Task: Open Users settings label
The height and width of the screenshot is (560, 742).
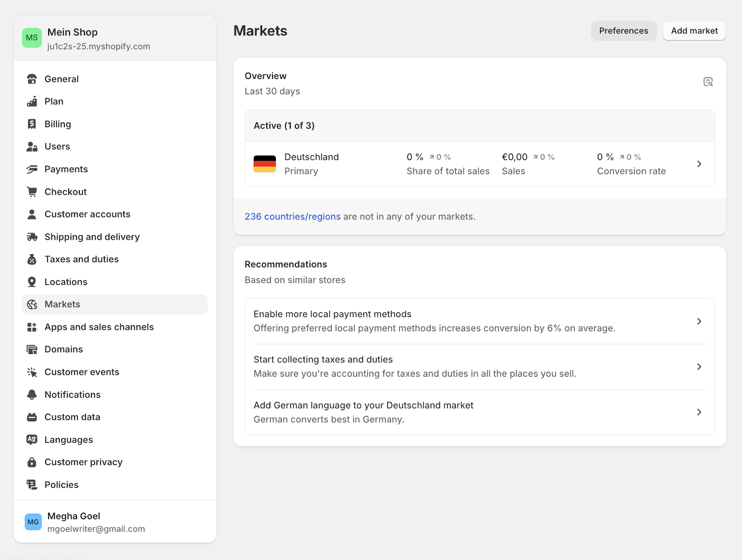Action: coord(57,147)
